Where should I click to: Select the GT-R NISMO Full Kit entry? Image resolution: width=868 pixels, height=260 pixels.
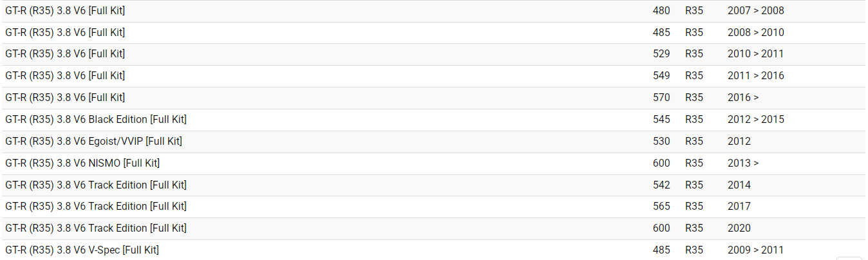(x=82, y=163)
